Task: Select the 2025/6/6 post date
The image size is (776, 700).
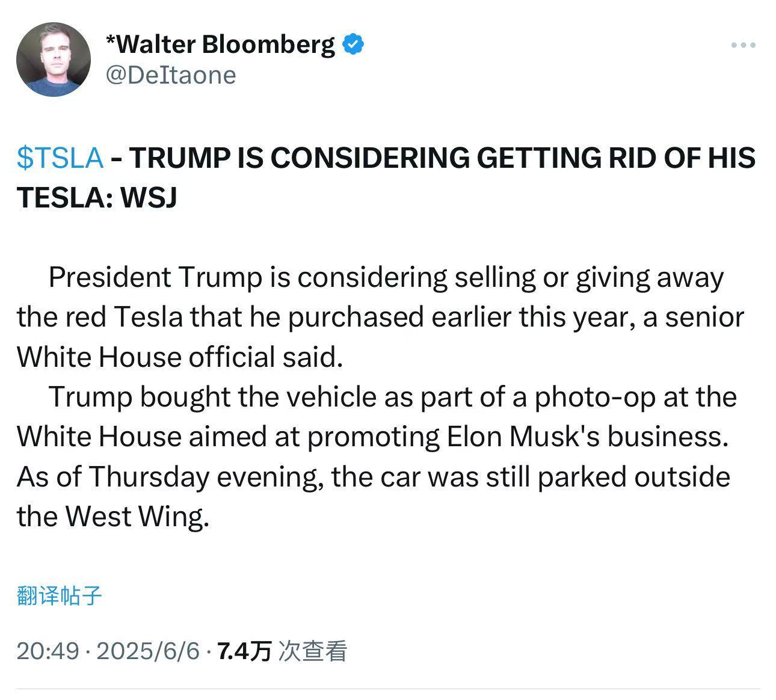Action: pyautogui.click(x=147, y=651)
